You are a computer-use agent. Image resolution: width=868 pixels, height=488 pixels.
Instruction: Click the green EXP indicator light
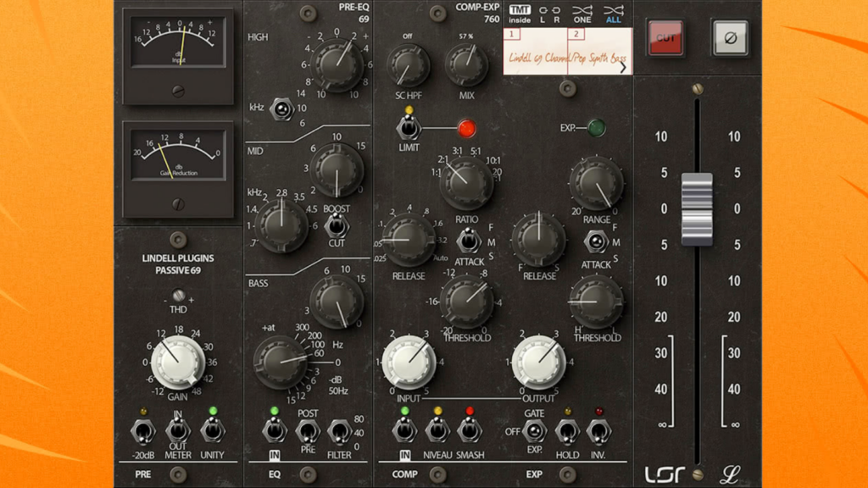point(596,129)
